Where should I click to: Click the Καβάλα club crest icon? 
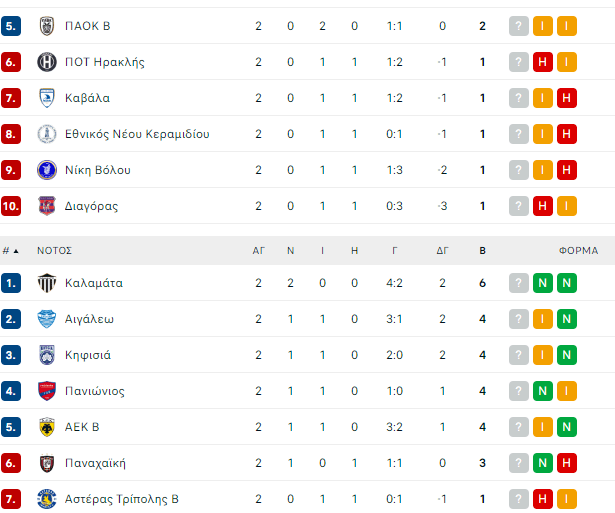click(x=46, y=98)
